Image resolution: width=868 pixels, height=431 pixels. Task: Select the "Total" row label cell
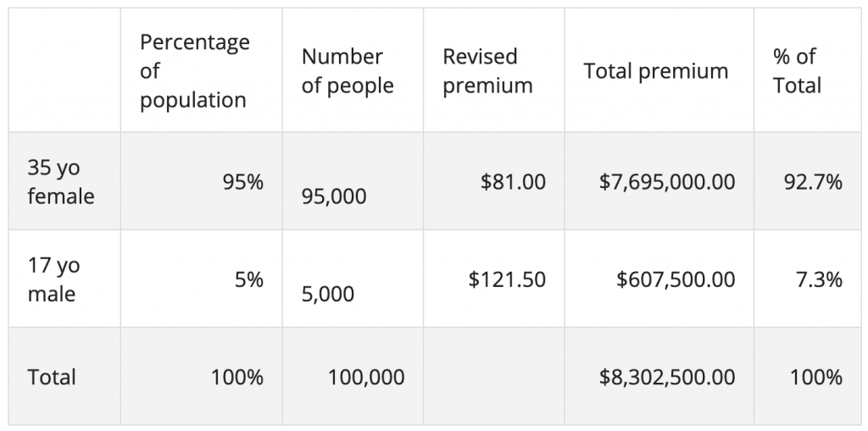pos(52,377)
